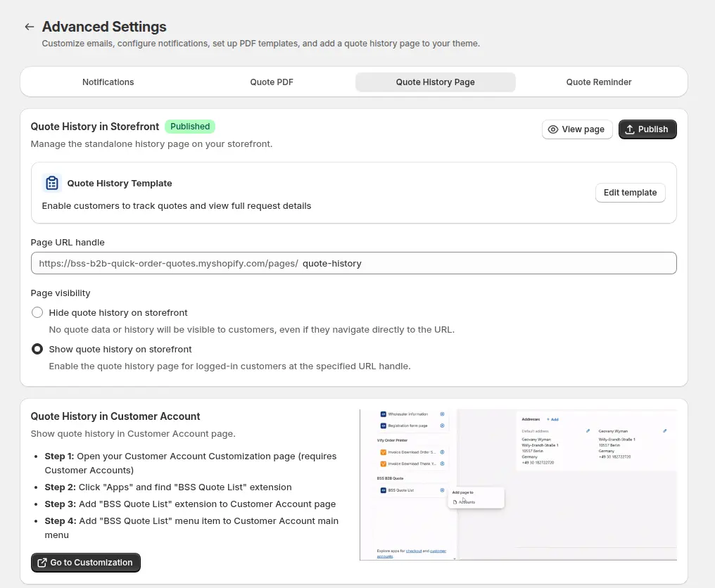Click the Published status badge
Image resolution: width=715 pixels, height=588 pixels.
point(190,127)
